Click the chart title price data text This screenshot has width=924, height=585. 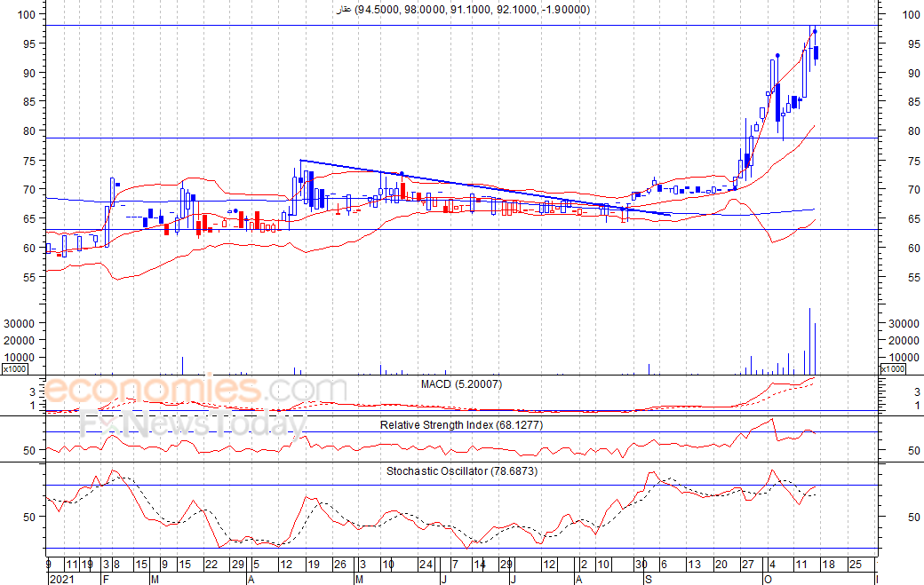[x=463, y=10]
